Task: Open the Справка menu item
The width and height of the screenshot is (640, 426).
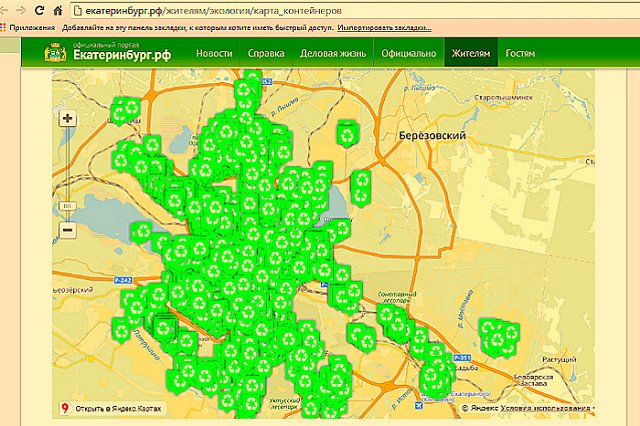Action: pos(266,53)
